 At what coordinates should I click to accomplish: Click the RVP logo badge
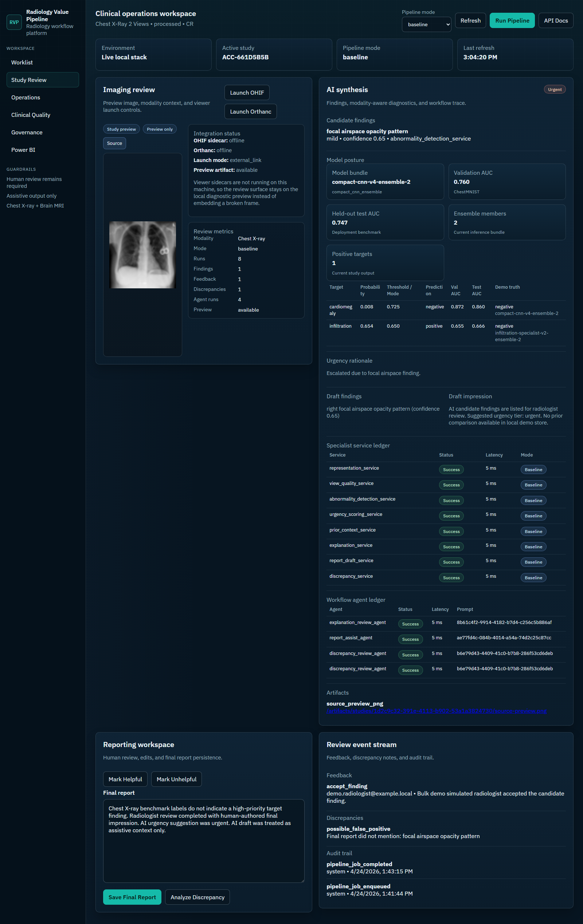tap(14, 22)
